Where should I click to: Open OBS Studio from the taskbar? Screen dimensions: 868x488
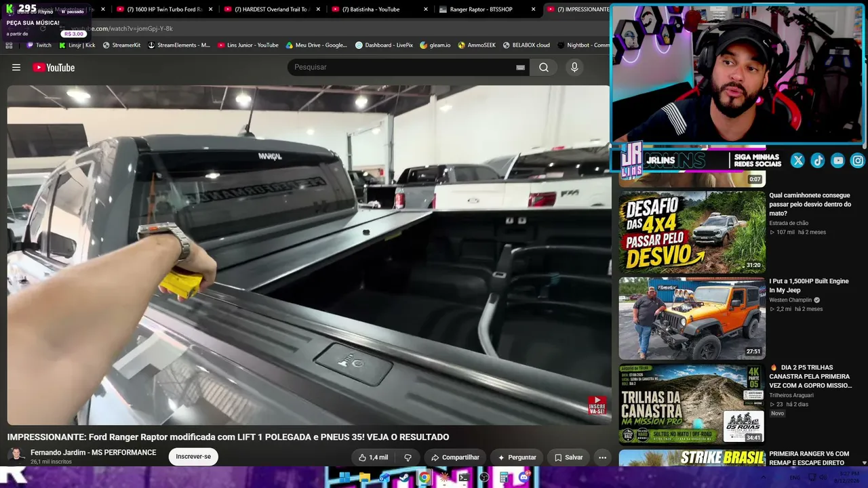point(484,477)
